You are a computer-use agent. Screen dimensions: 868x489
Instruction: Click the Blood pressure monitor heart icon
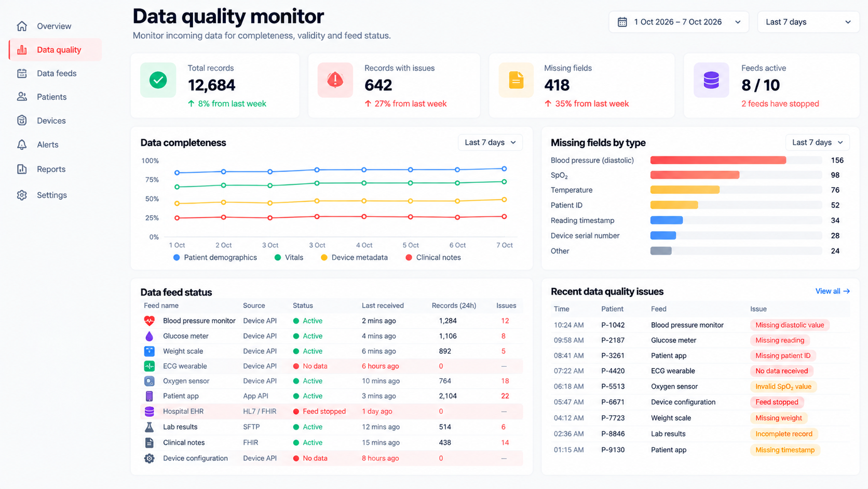coord(149,321)
